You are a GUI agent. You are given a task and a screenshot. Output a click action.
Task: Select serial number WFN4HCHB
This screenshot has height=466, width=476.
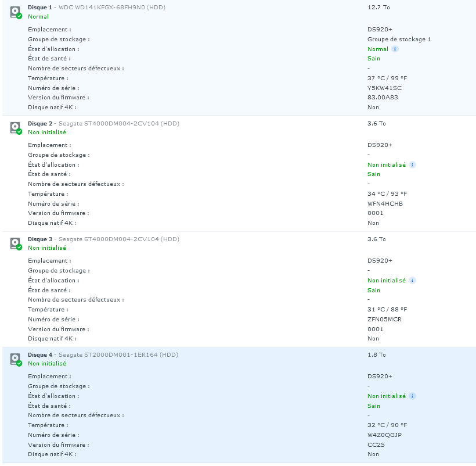(385, 204)
